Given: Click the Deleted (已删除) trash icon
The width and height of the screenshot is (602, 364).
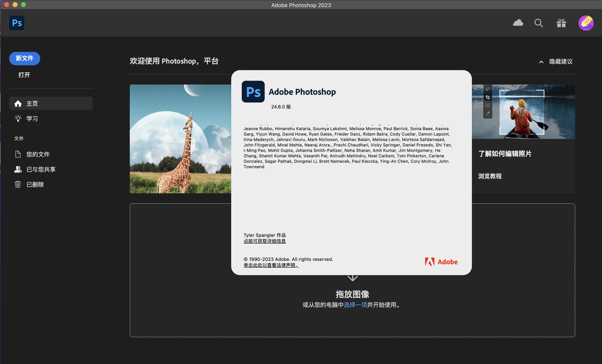Looking at the screenshot, I should (18, 184).
